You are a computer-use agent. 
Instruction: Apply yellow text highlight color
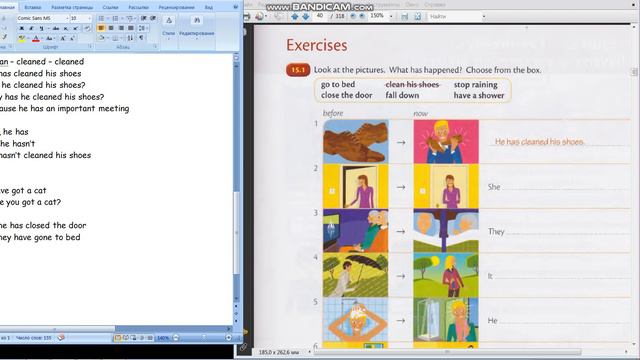22,38
